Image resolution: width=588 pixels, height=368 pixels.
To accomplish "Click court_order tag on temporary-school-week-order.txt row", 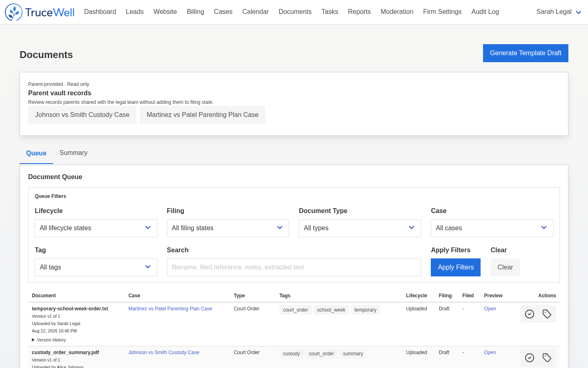I will point(296,310).
